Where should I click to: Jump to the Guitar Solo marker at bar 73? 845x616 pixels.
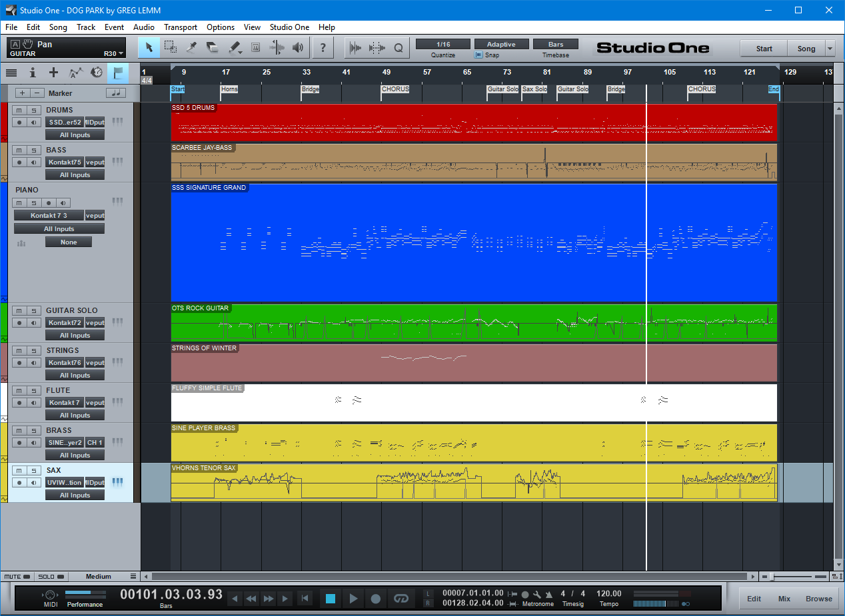pyautogui.click(x=502, y=89)
